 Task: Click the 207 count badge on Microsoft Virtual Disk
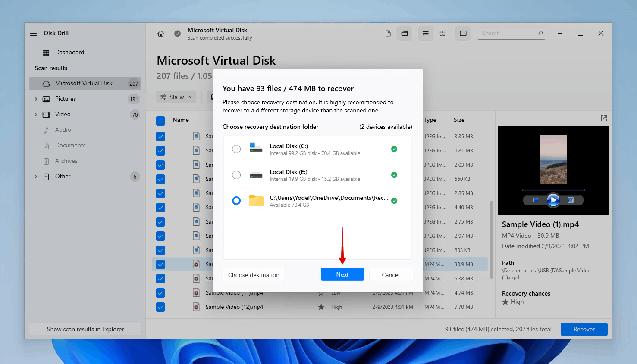[x=134, y=84]
